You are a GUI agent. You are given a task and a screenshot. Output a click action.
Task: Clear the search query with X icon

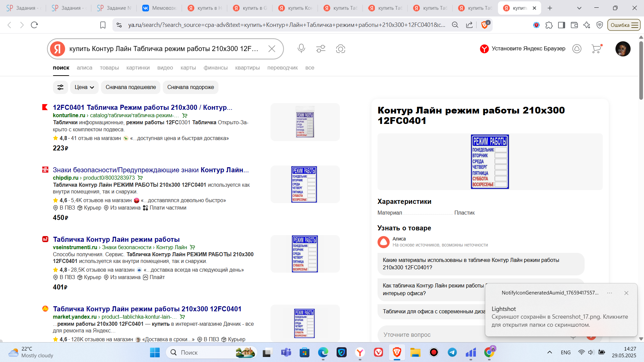coord(272,49)
